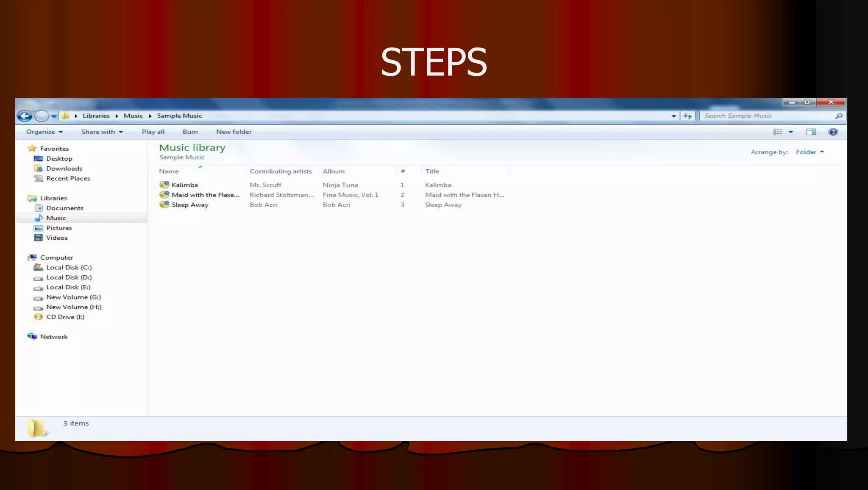Expand the address bar history dropdown
The height and width of the screenshot is (490, 868).
click(x=673, y=116)
